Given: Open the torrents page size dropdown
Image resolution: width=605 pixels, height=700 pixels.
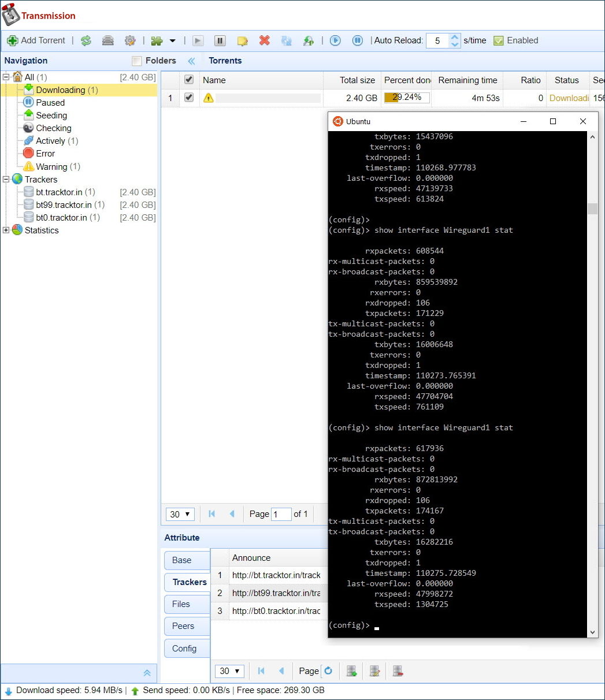Looking at the screenshot, I should point(180,514).
